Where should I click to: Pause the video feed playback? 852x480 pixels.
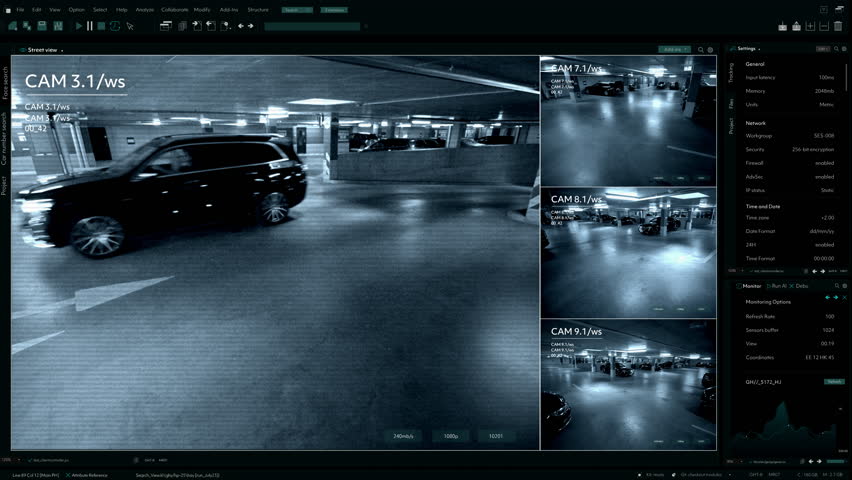pyautogui.click(x=90, y=26)
